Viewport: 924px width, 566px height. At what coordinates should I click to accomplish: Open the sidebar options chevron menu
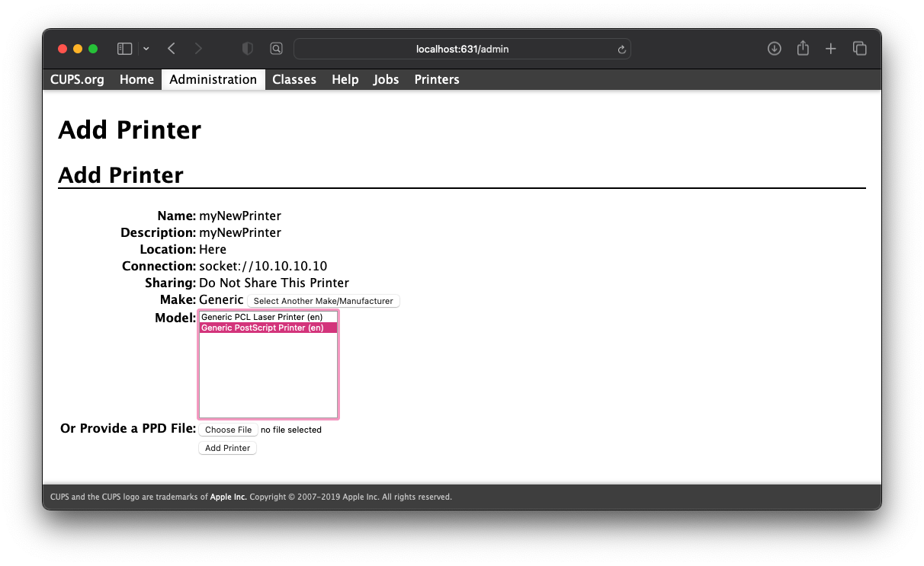(x=146, y=49)
